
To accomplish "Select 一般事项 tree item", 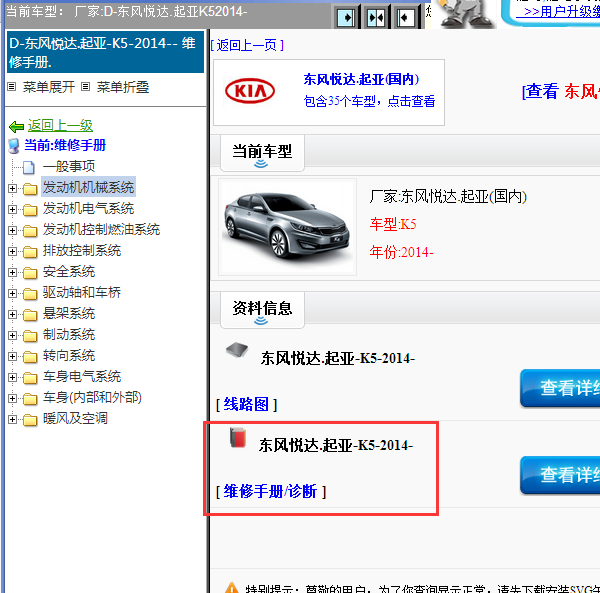I will (x=69, y=166).
